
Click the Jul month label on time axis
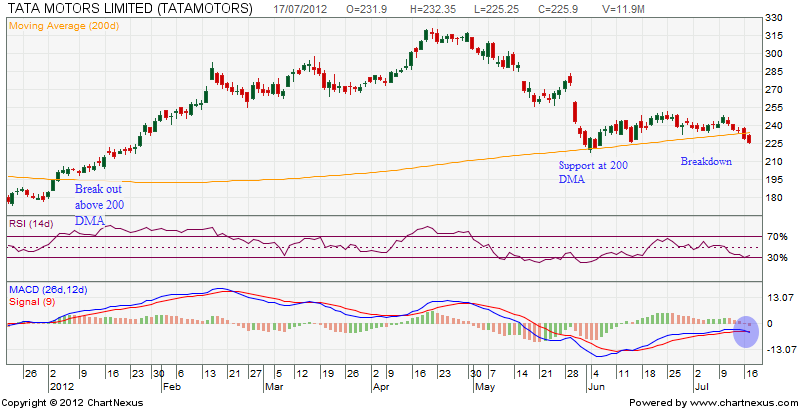700,387
